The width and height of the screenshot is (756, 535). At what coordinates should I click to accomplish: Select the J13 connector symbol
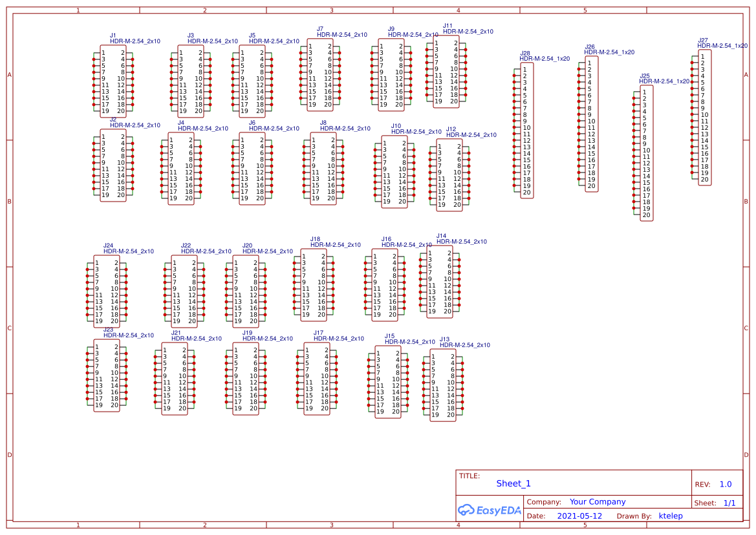[x=444, y=384]
